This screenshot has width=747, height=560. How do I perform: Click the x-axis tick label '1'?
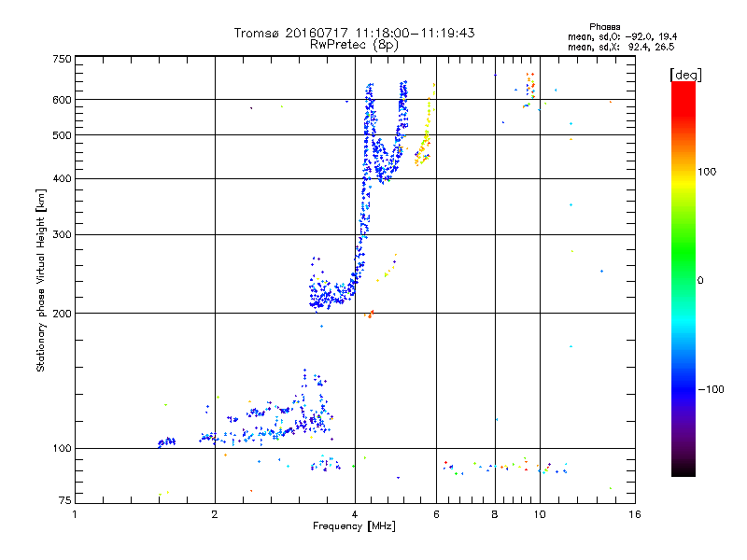tap(75, 514)
